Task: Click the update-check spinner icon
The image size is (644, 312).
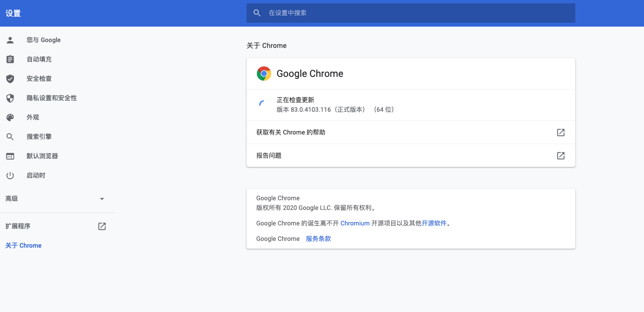Action: coord(262,103)
